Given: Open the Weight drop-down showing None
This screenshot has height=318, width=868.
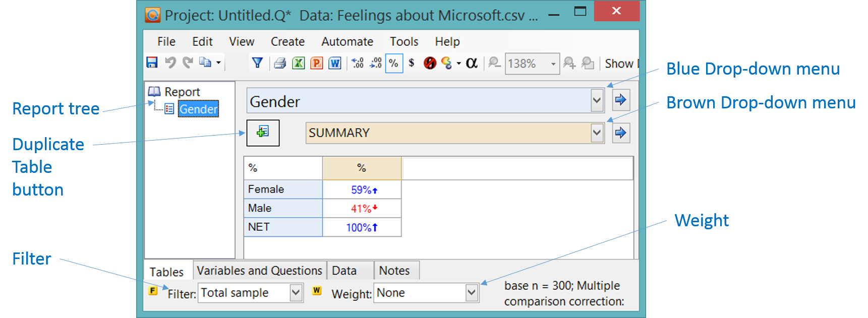Looking at the screenshot, I should (x=472, y=293).
